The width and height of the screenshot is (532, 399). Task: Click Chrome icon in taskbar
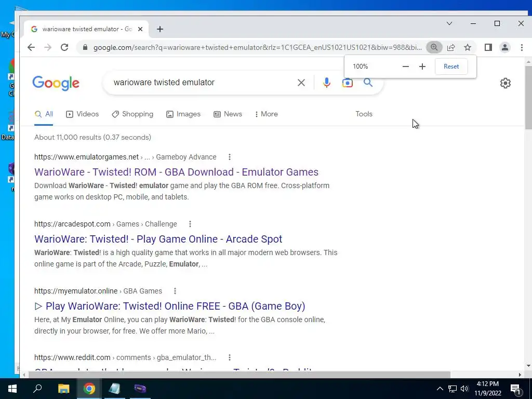[x=89, y=389]
